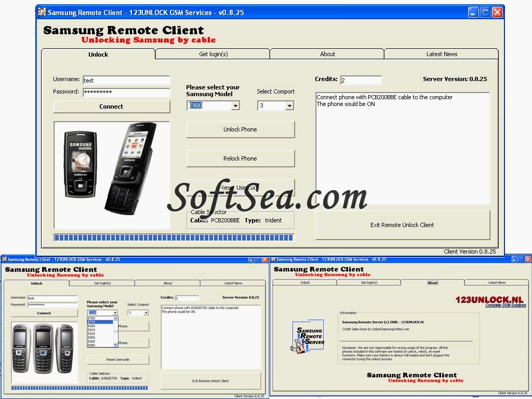Image resolution: width=532 pixels, height=399 pixels.
Task: Click the Username field in top window
Action: click(126, 81)
